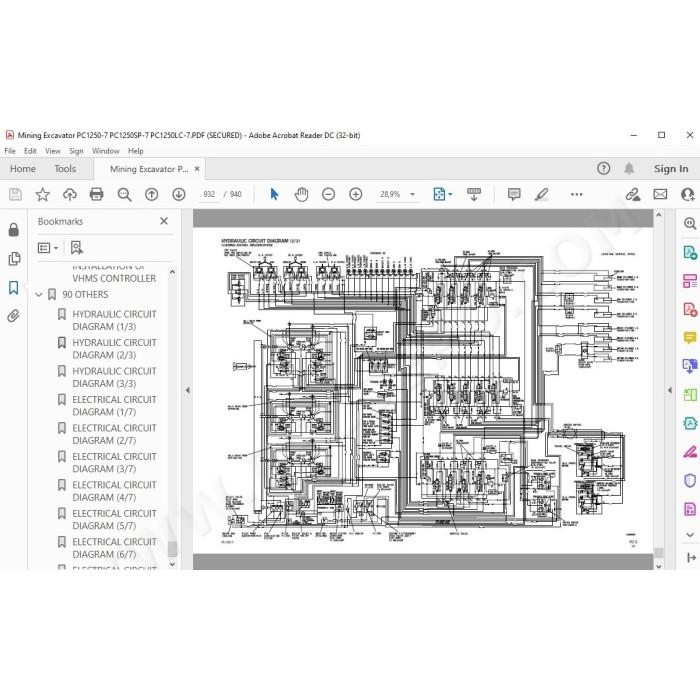The height and width of the screenshot is (700, 700).
Task: Open Comment tool in right tools pane
Action: click(690, 338)
